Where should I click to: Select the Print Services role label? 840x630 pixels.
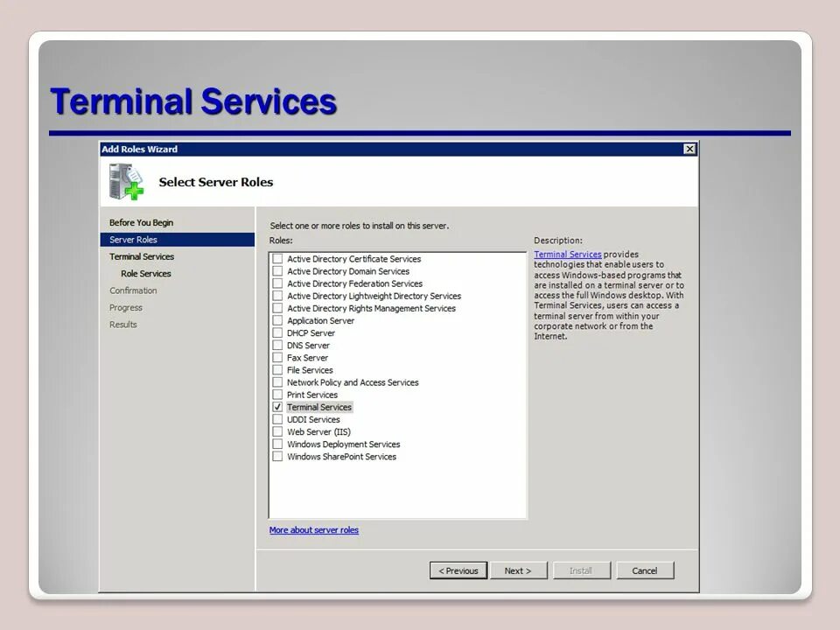click(312, 395)
